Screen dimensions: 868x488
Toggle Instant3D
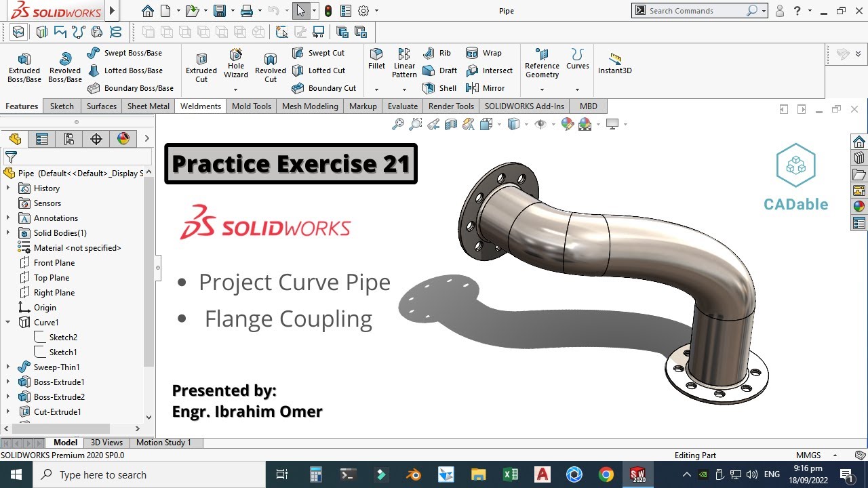tap(615, 64)
